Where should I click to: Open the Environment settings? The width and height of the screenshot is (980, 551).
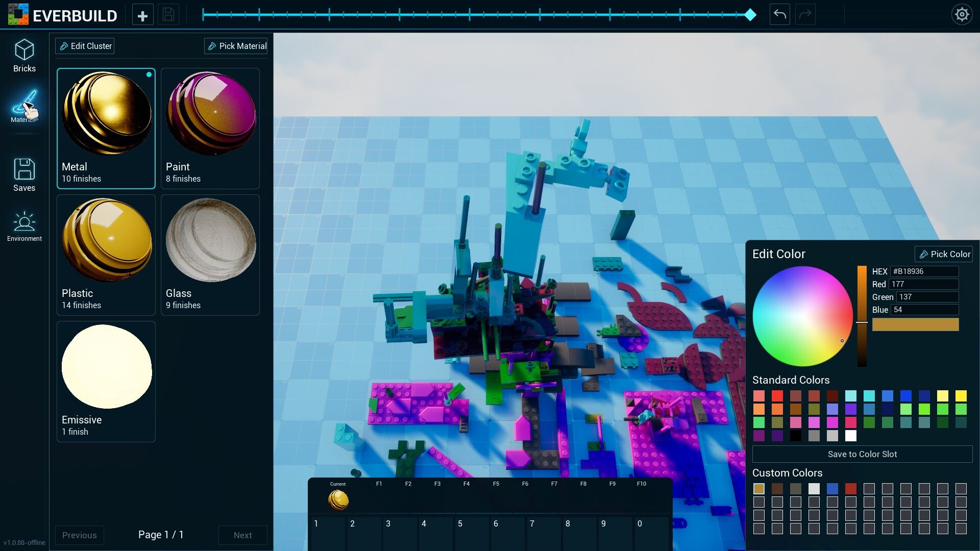[24, 227]
